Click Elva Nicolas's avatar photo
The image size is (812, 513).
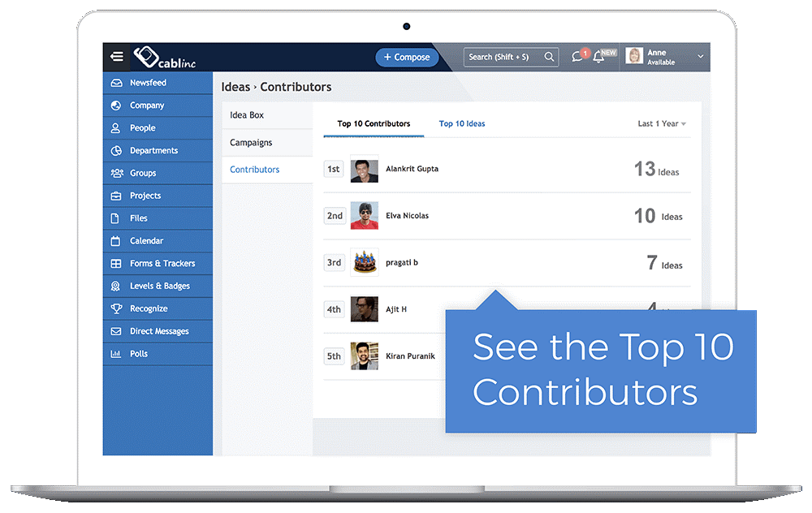pyautogui.click(x=364, y=216)
